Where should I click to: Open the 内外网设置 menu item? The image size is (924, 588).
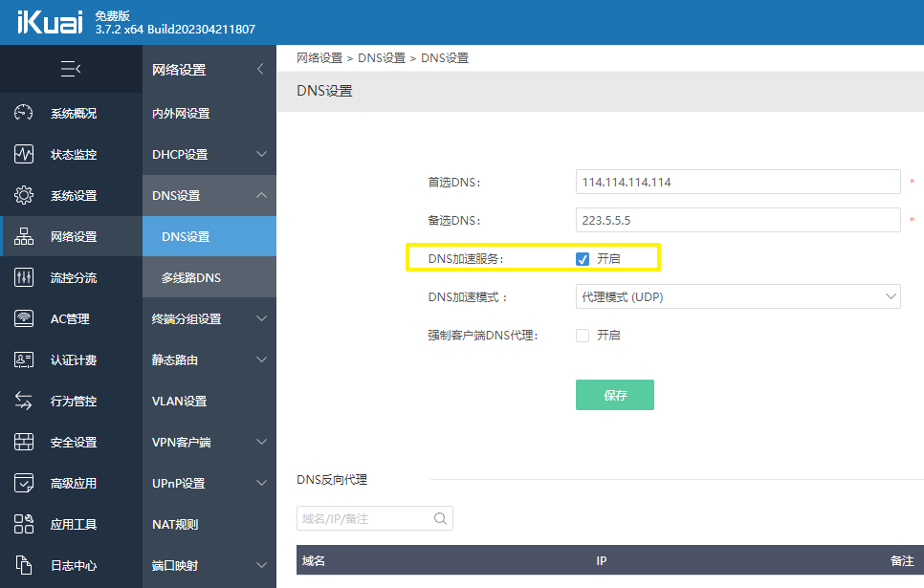(181, 113)
